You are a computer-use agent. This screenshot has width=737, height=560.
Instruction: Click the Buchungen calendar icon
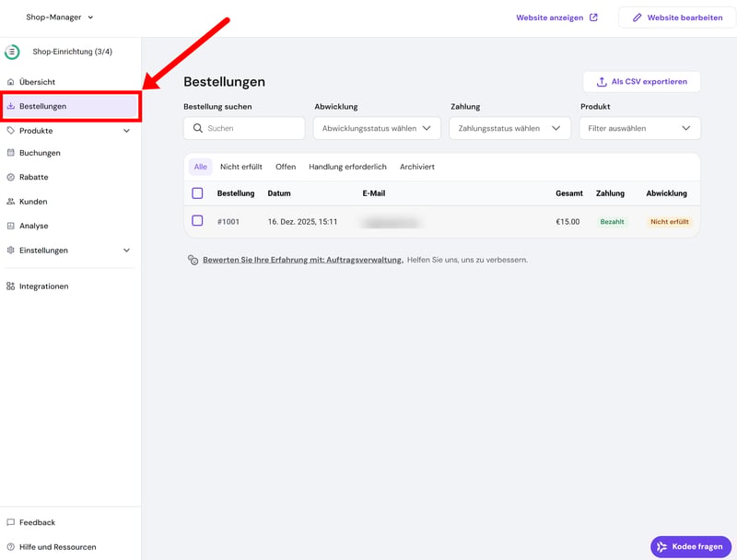[11, 153]
